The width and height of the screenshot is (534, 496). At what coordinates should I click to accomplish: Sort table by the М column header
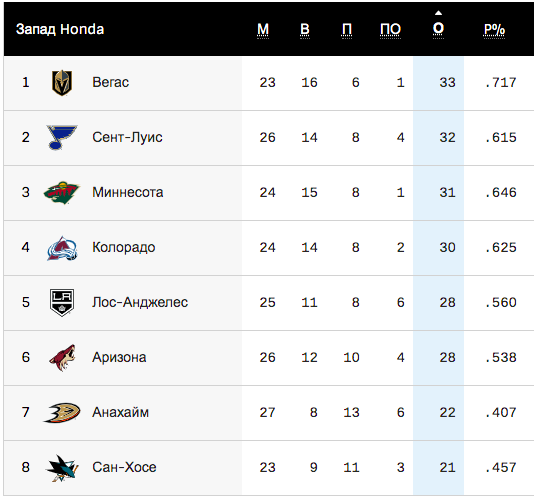(x=263, y=30)
